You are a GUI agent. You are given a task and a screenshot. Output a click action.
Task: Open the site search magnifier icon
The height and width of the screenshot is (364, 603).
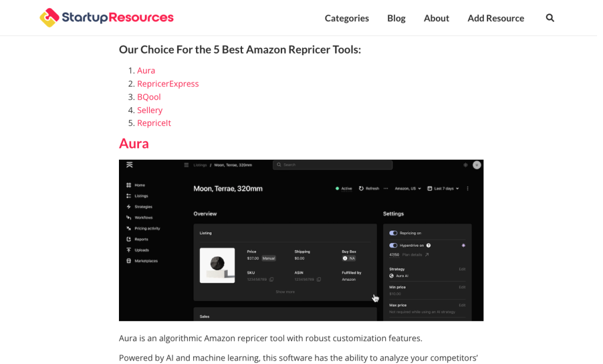(550, 18)
